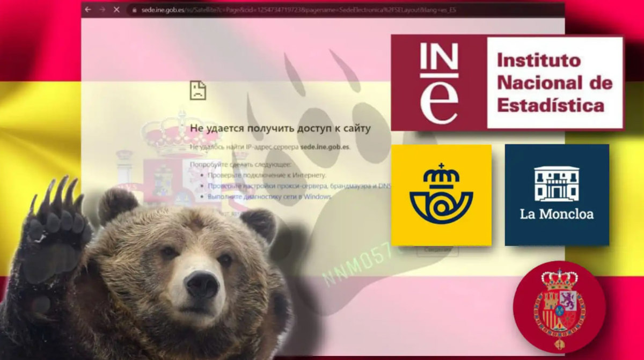Stop page loading with the X button

tap(116, 10)
